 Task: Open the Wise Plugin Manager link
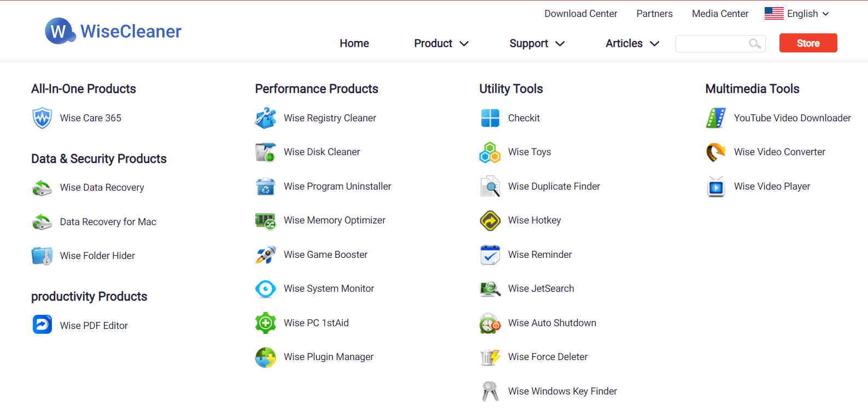click(329, 357)
